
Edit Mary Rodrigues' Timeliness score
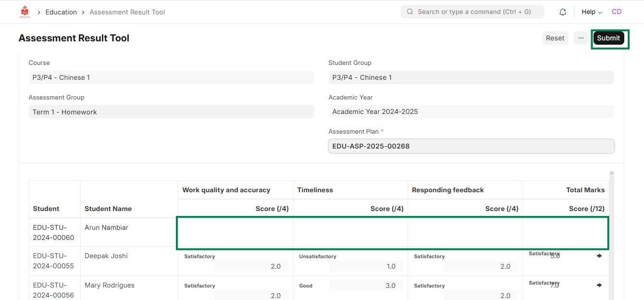click(366, 286)
